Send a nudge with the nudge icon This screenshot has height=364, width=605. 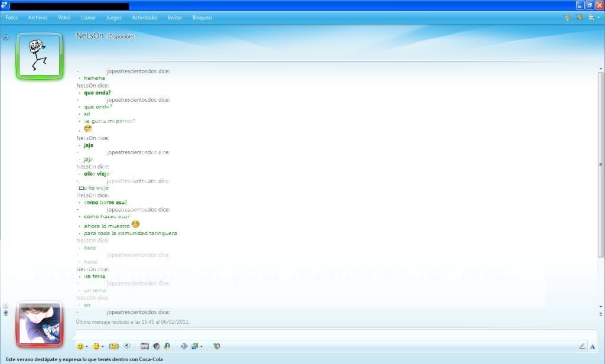click(x=113, y=346)
